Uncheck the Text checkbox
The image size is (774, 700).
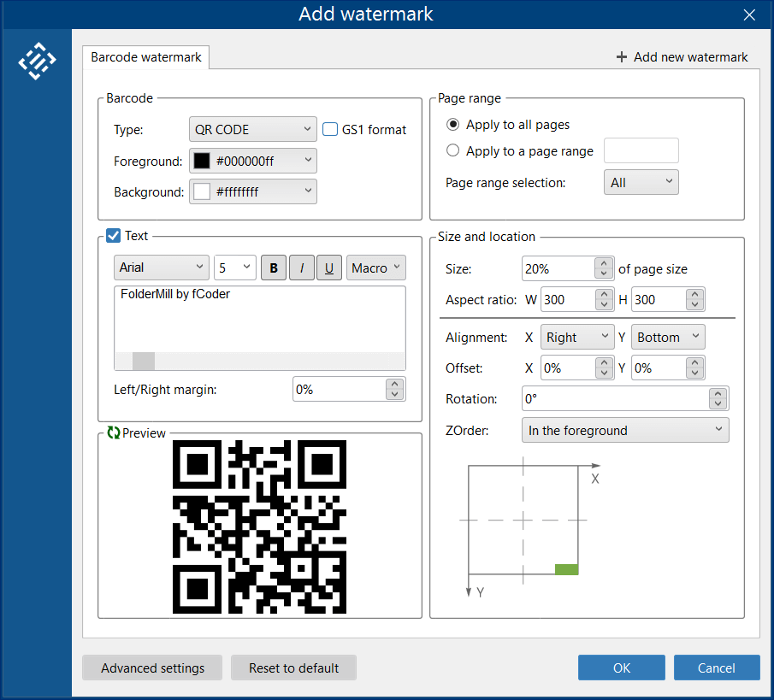click(114, 235)
